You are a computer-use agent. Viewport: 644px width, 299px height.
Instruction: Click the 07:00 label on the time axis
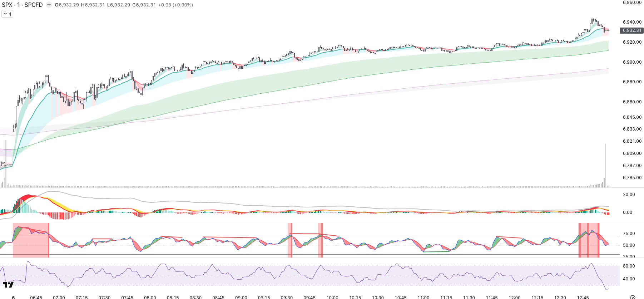tap(59, 297)
